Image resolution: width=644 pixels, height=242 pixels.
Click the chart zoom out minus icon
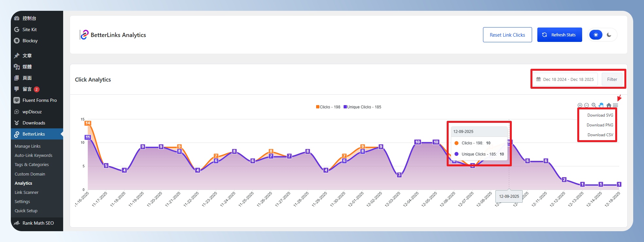click(586, 105)
